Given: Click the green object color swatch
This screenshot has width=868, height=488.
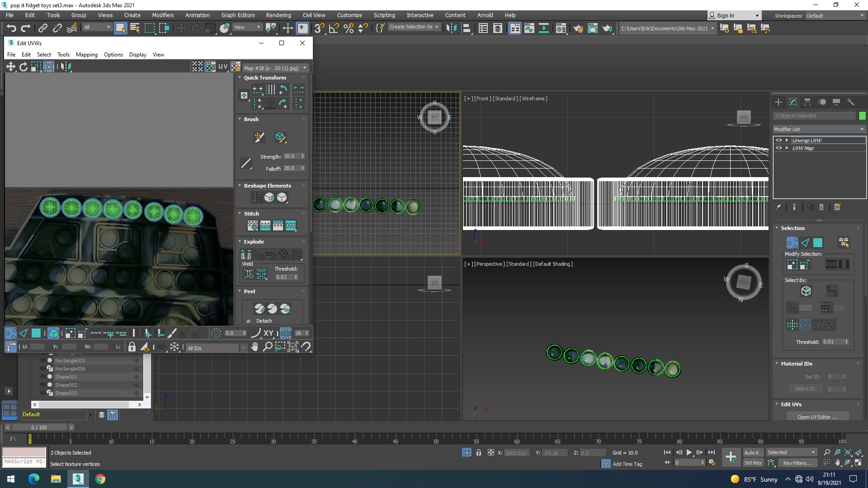Looking at the screenshot, I should [x=862, y=116].
